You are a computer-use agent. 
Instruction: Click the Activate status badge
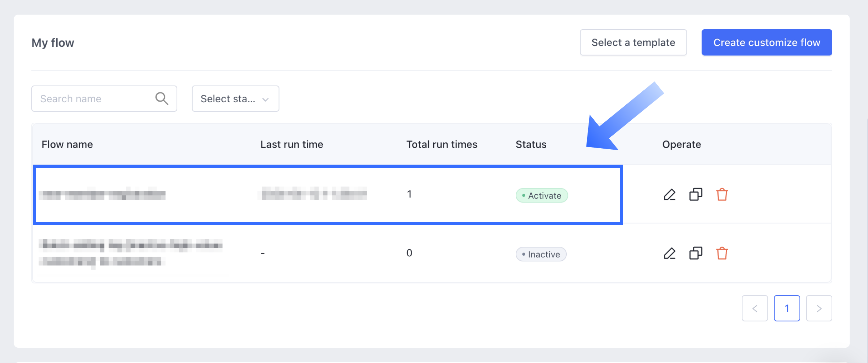pos(541,196)
